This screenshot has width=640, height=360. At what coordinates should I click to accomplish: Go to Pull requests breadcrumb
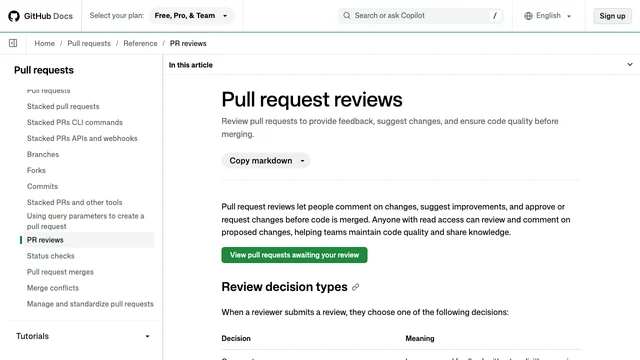tap(89, 43)
